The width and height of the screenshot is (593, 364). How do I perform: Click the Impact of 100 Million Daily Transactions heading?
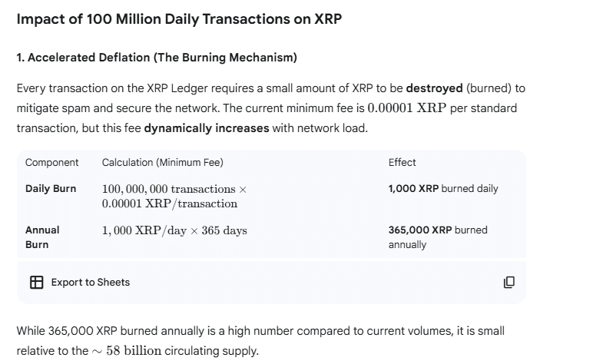pyautogui.click(x=179, y=19)
